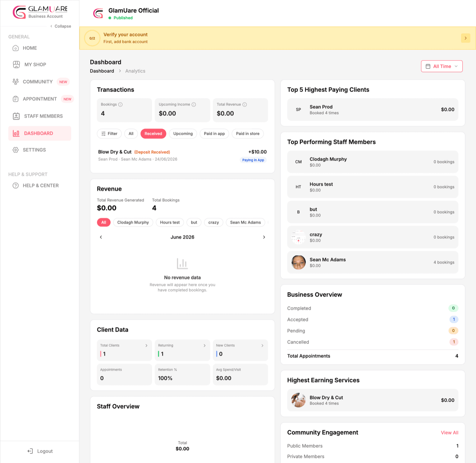Click View All in Community Engagement
Viewport: 476px width, 463px height.
pos(450,432)
